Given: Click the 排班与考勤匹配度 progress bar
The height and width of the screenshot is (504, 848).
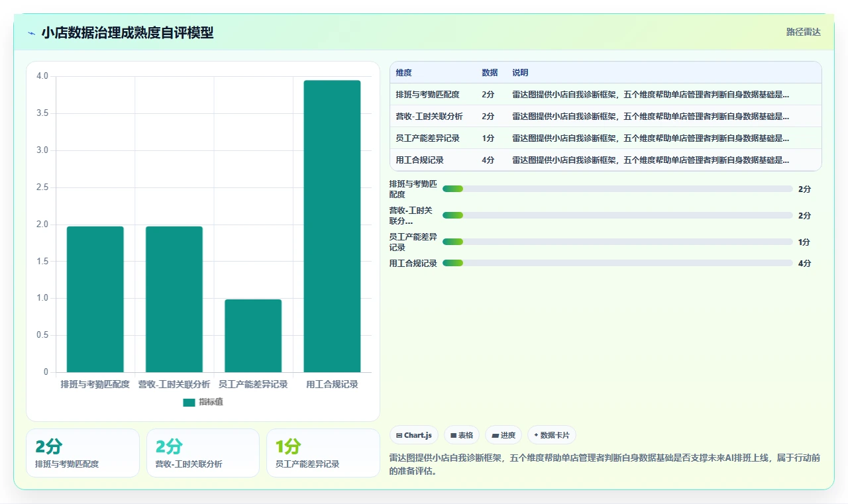Looking at the screenshot, I should pos(617,189).
